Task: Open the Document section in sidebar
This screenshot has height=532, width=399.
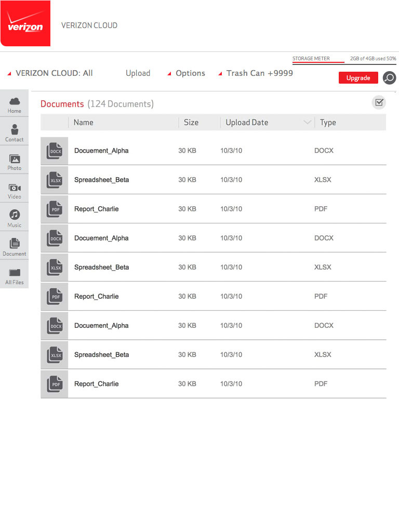Action: tap(14, 247)
